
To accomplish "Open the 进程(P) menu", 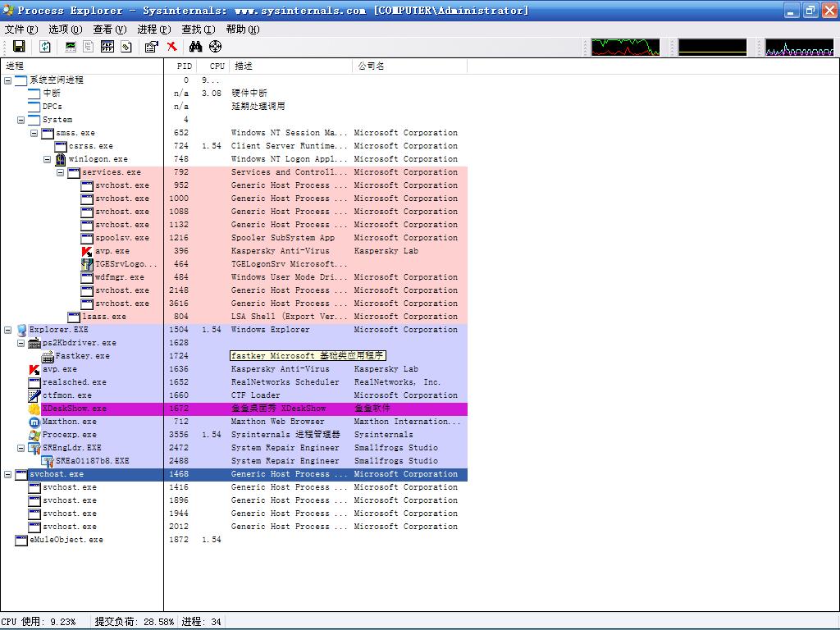I will [154, 30].
